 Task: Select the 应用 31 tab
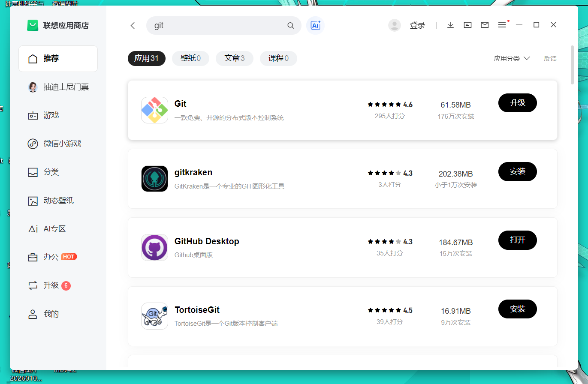147,58
